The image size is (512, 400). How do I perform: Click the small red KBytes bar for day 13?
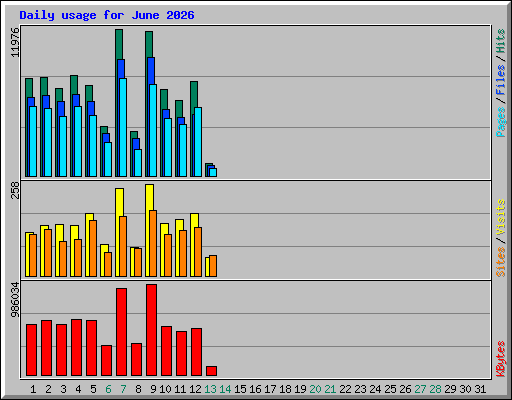click(211, 371)
